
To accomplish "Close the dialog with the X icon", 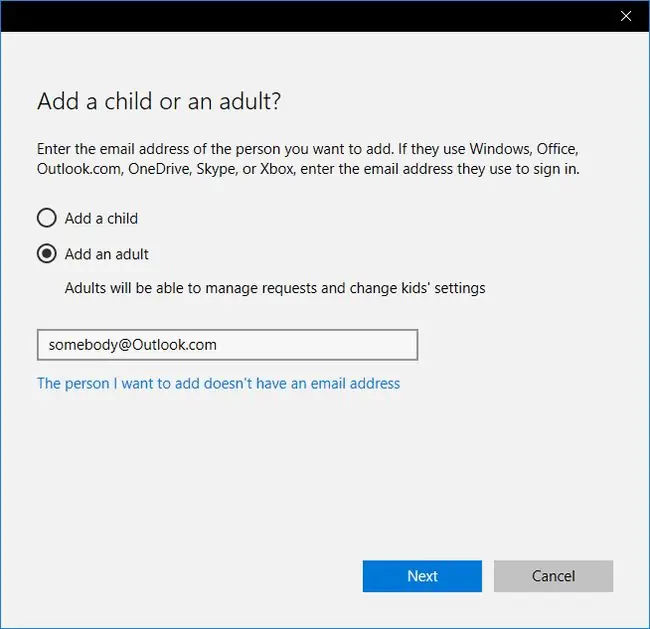I will [x=626, y=16].
